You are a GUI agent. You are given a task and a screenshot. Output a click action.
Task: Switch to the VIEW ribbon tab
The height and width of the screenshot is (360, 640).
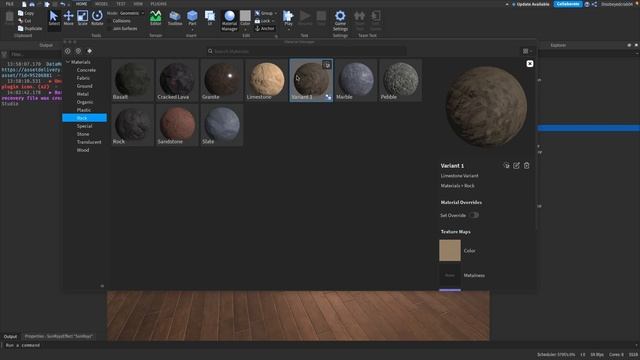[x=138, y=4]
